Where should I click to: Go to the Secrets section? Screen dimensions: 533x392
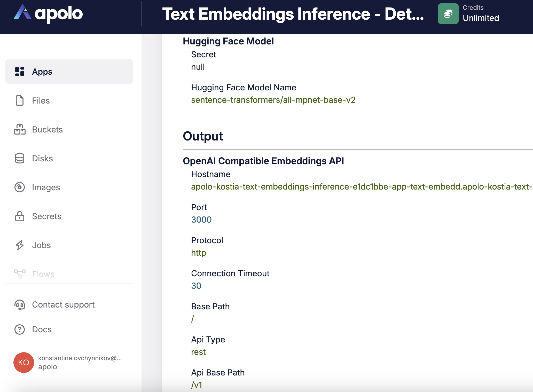46,216
